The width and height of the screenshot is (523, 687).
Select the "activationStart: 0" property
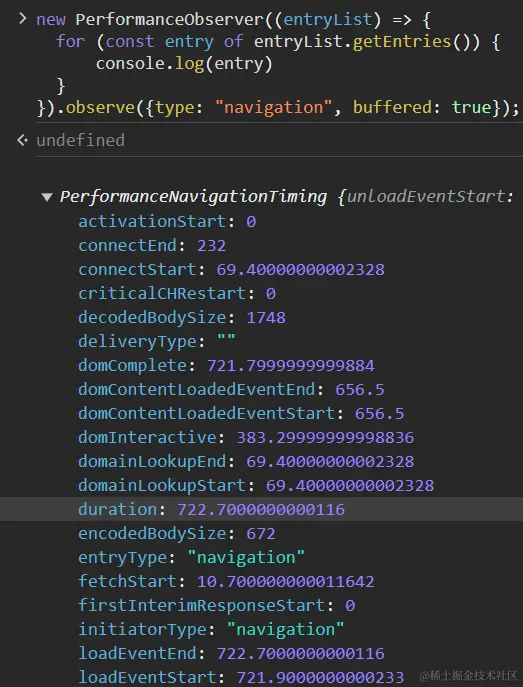pyautogui.click(x=167, y=221)
